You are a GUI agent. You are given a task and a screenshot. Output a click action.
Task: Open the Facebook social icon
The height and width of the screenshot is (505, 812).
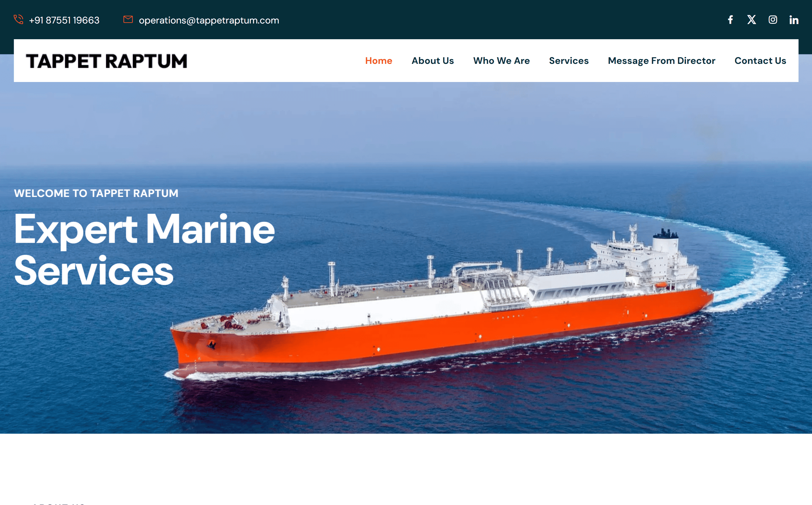coord(731,20)
